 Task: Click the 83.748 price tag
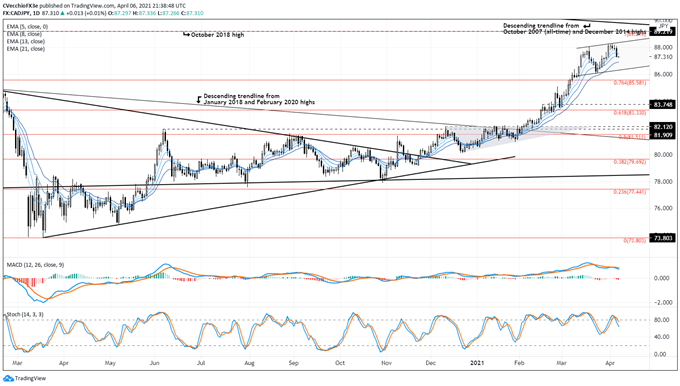point(662,105)
